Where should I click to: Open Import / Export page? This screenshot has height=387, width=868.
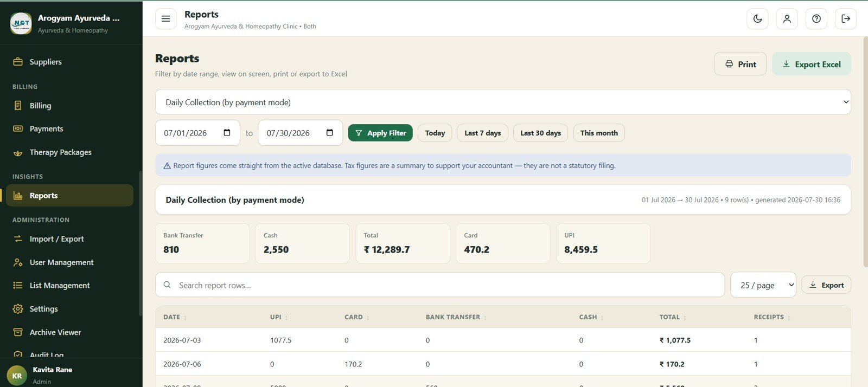[x=69, y=239]
